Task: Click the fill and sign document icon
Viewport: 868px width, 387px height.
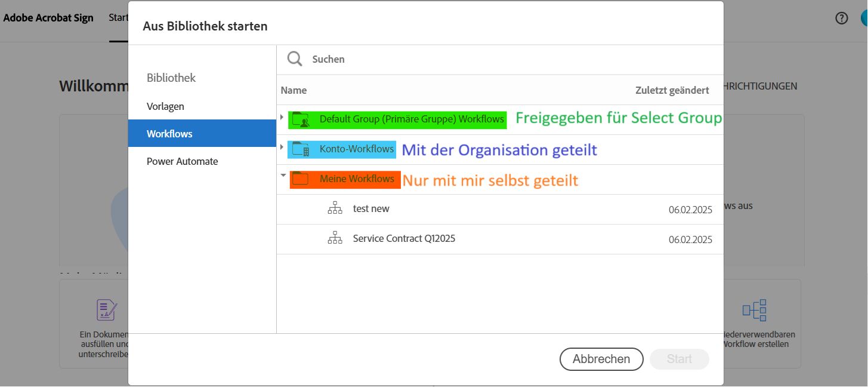Action: 107,309
